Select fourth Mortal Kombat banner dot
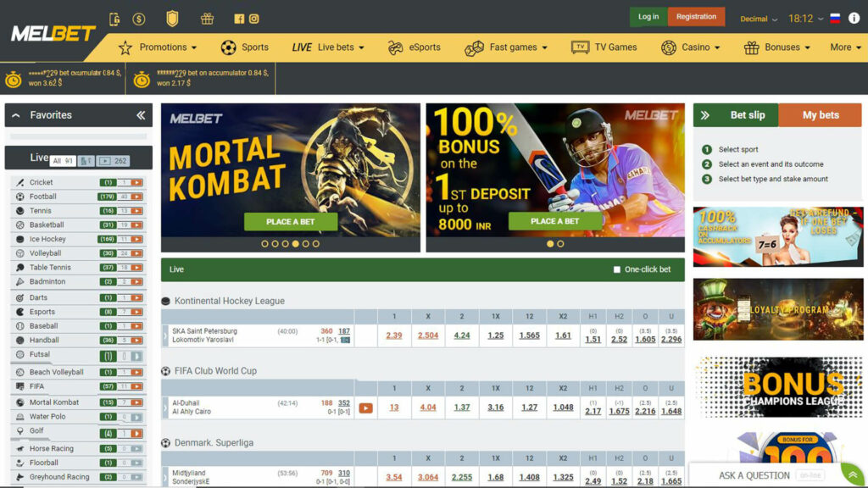 [x=296, y=243]
